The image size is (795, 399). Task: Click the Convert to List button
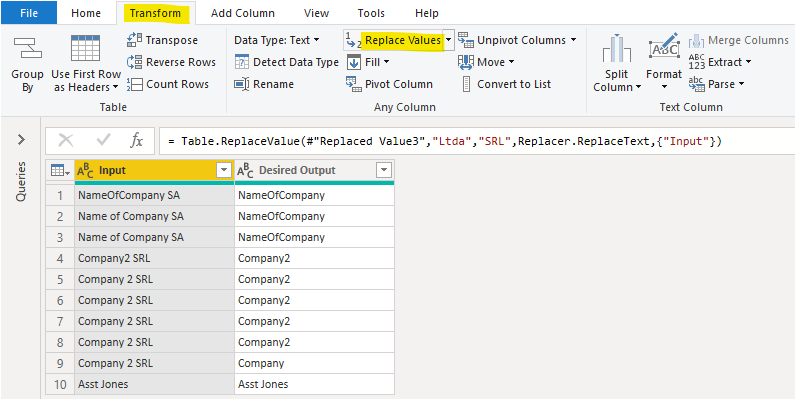(507, 84)
